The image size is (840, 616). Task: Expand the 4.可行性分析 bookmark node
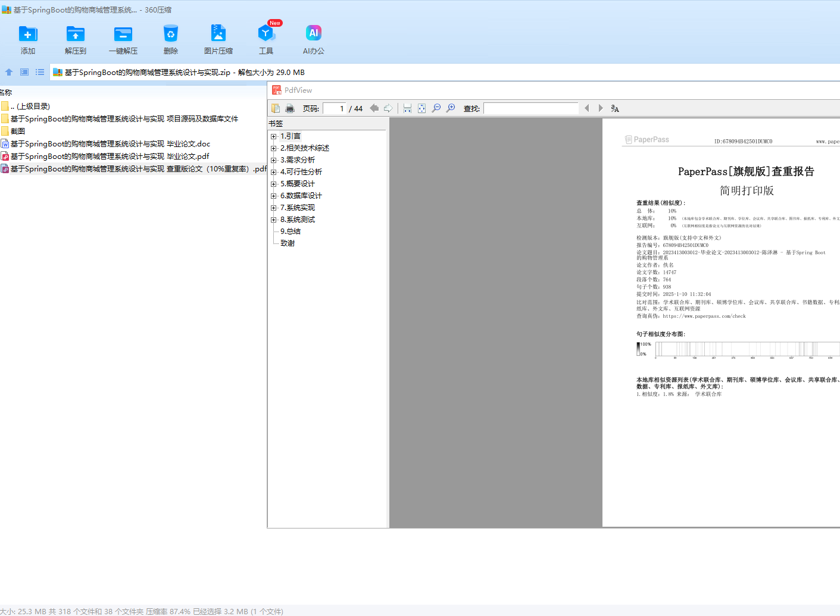tap(274, 172)
